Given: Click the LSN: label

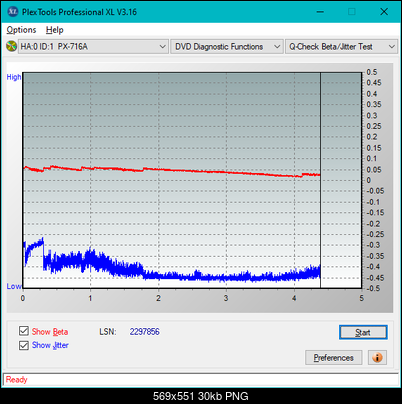Looking at the screenshot, I should point(108,332).
